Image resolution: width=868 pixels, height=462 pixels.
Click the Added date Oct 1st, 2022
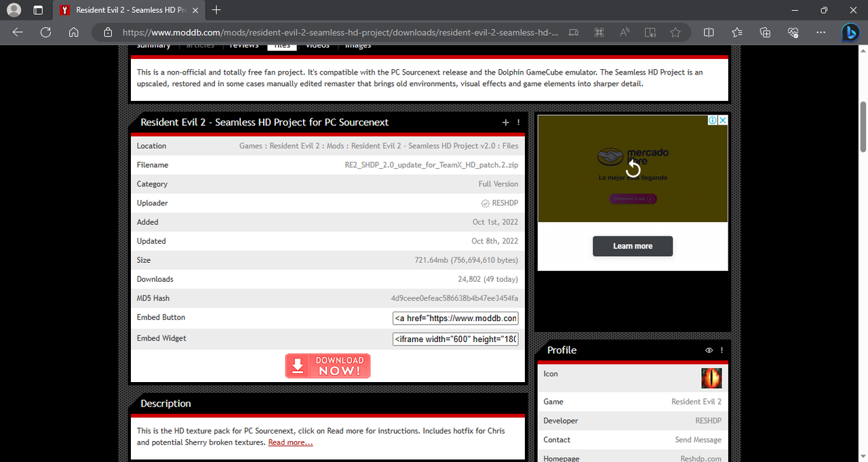tap(496, 222)
